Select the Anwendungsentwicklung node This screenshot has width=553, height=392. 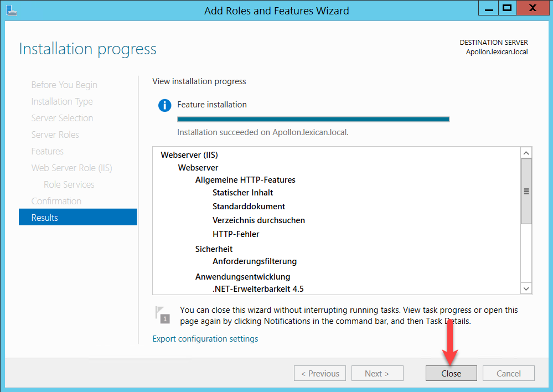(x=242, y=277)
